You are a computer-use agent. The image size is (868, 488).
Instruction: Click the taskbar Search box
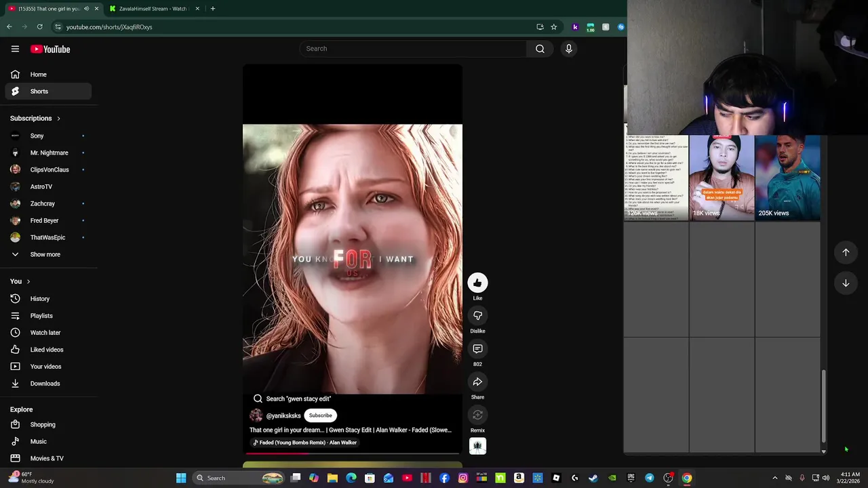[237, 478]
